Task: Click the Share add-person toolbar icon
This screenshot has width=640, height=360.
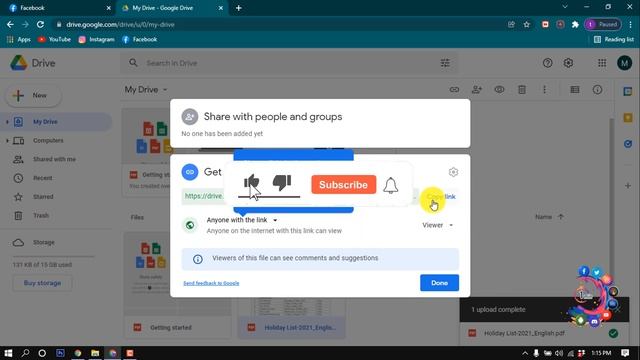Action: 477,89
